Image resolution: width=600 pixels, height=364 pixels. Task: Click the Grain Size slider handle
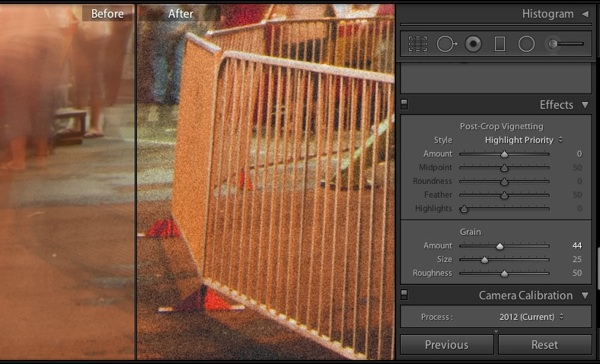pos(484,260)
